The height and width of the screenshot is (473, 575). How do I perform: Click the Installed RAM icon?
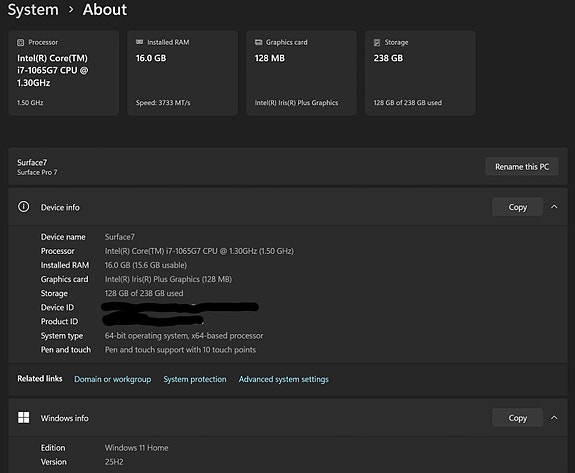click(139, 42)
